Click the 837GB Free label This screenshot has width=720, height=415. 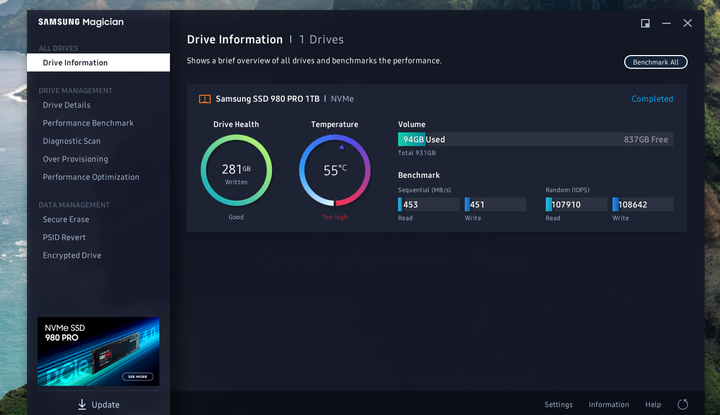pos(646,140)
